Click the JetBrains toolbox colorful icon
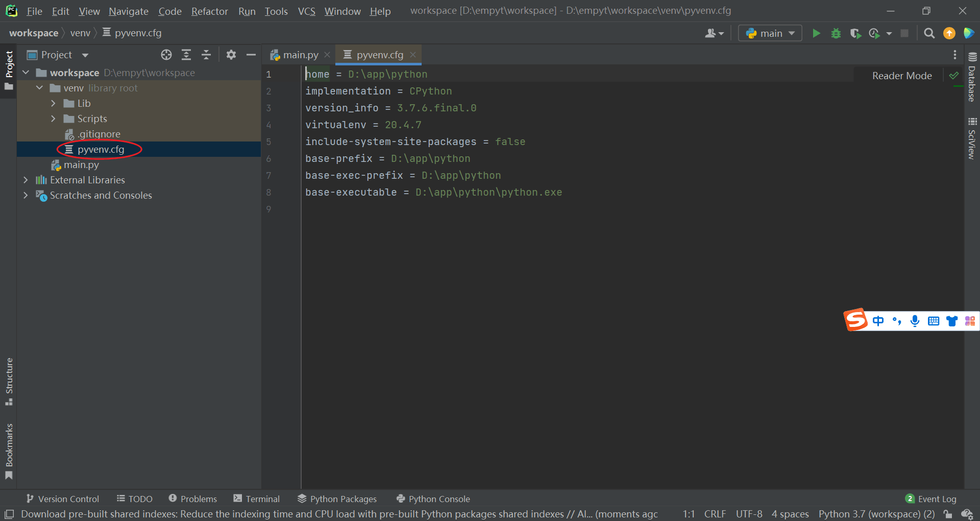Screen dimensions: 980x521 (968, 33)
